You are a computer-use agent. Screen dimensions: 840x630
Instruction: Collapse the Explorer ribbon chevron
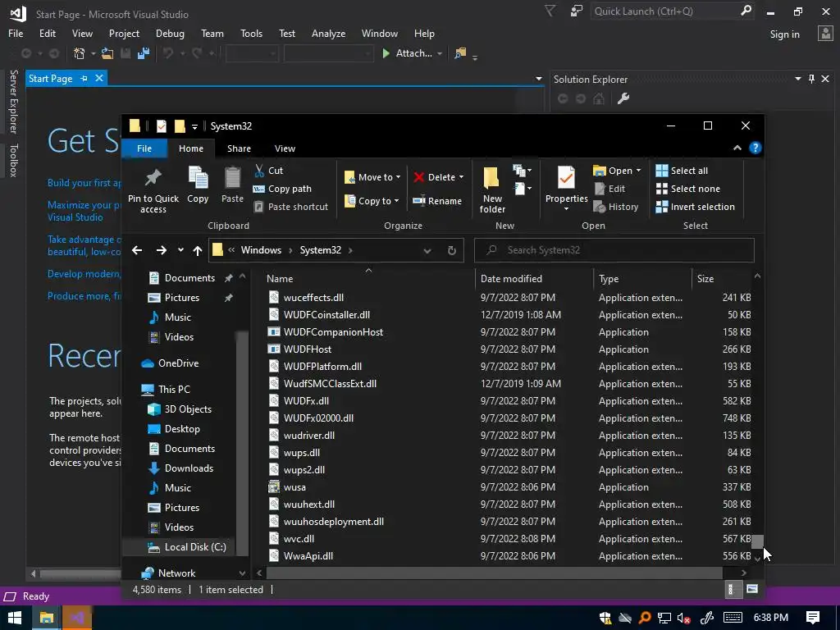737,148
